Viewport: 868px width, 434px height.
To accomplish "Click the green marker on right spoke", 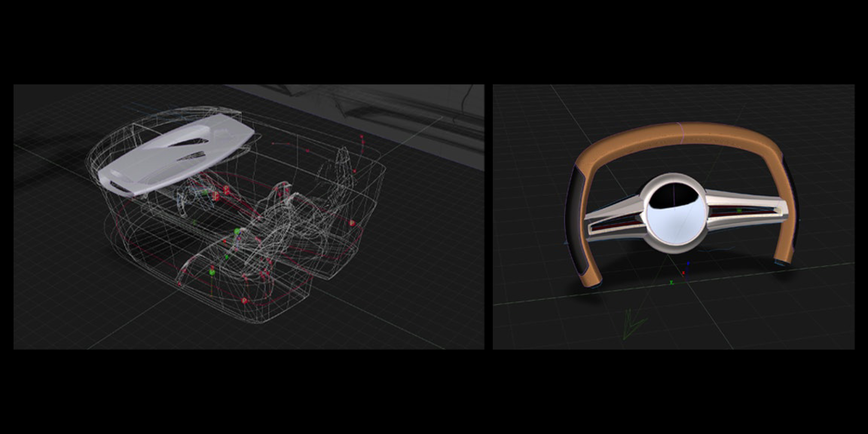I will click(740, 211).
